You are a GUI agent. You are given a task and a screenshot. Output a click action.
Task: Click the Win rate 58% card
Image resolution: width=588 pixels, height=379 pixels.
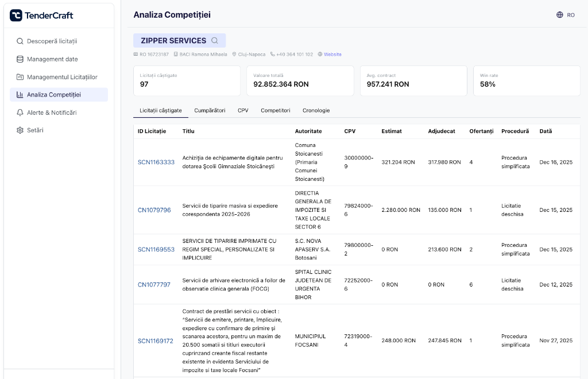(x=527, y=80)
